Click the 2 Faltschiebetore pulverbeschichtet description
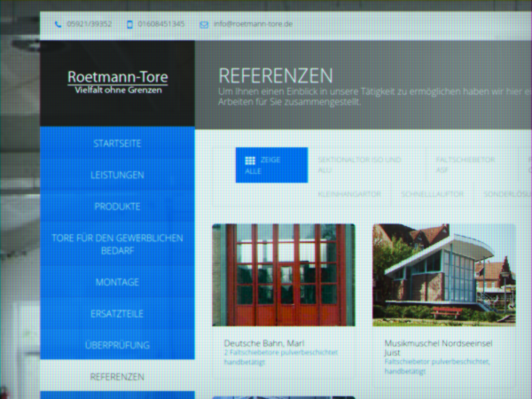This screenshot has width=532, height=399. click(x=281, y=357)
